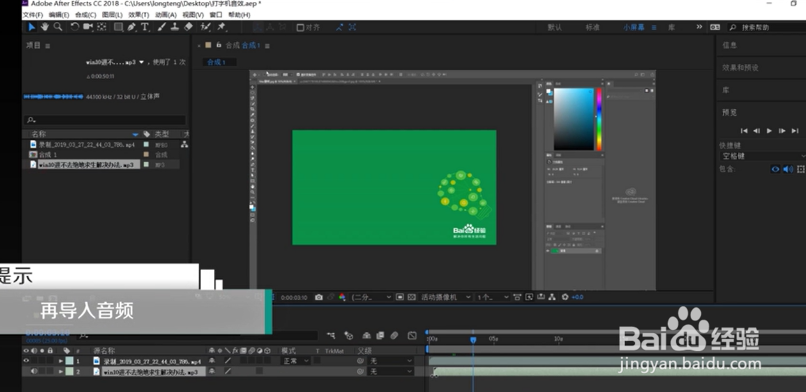Select the Hand tool
The width and height of the screenshot is (806, 392).
45,27
